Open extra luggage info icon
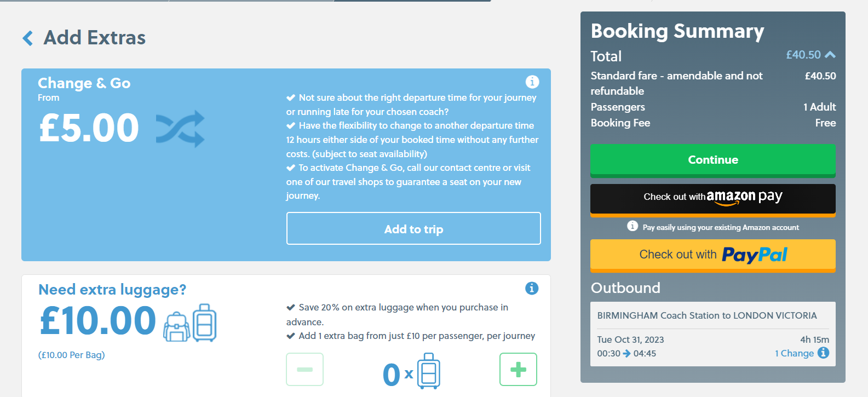 531,288
